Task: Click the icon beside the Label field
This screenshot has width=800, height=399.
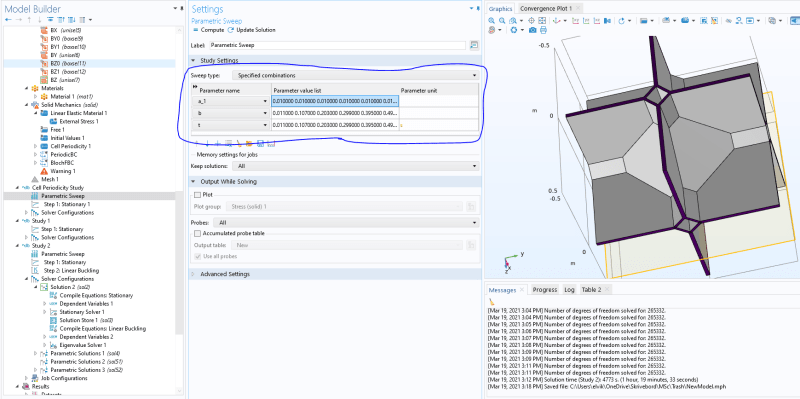Action: tap(474, 45)
